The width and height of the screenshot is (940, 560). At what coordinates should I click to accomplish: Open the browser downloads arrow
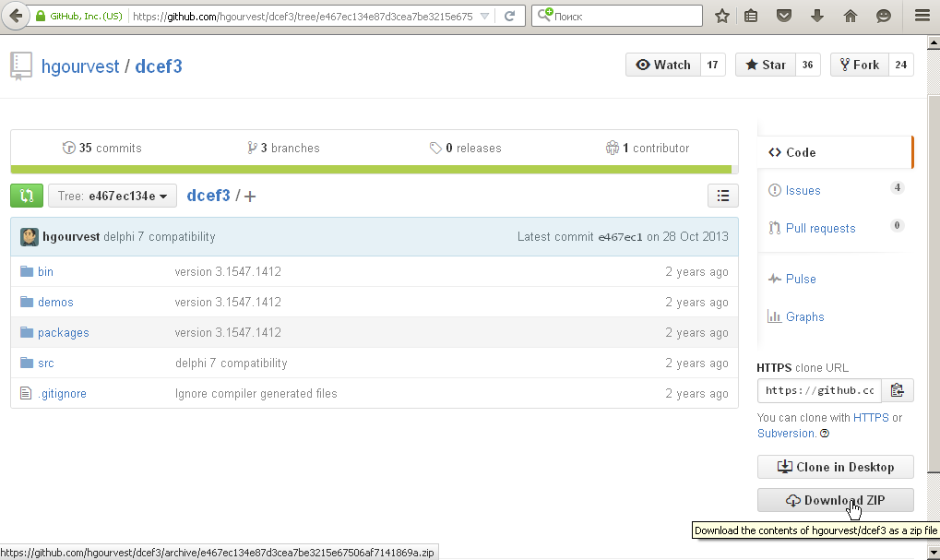point(816,16)
